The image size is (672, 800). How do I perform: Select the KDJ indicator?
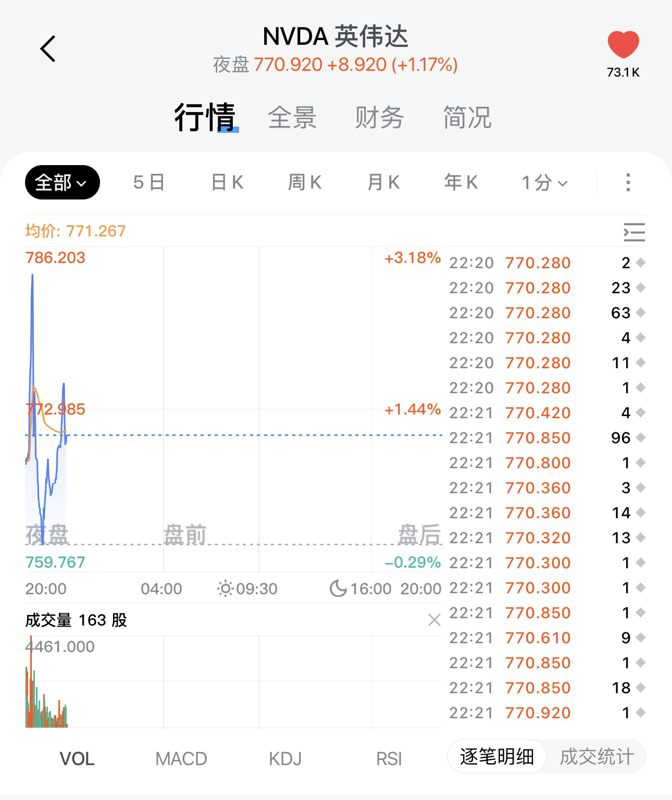point(285,759)
